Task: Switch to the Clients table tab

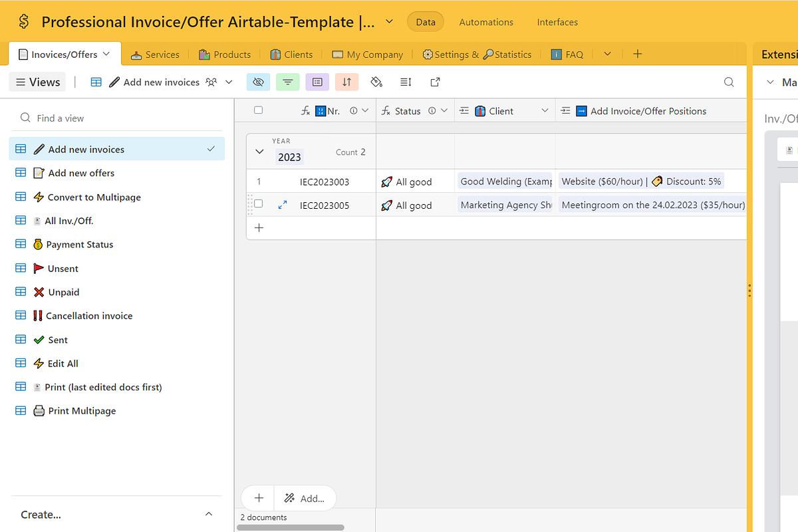Action: pyautogui.click(x=291, y=55)
